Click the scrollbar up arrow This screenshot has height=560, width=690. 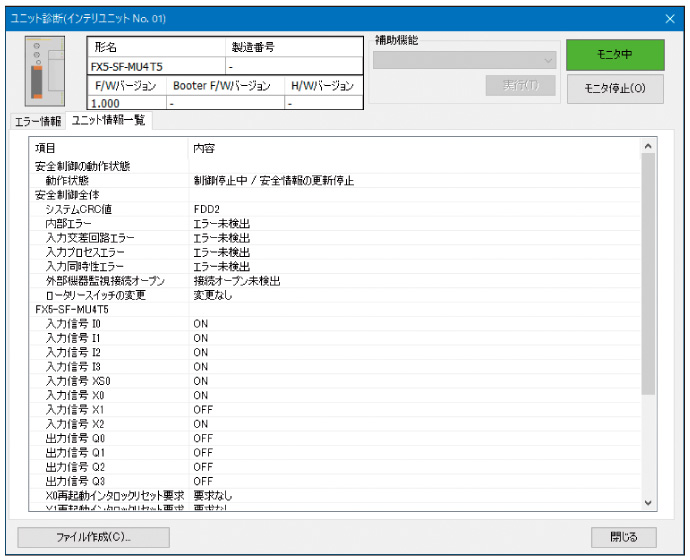(648, 146)
